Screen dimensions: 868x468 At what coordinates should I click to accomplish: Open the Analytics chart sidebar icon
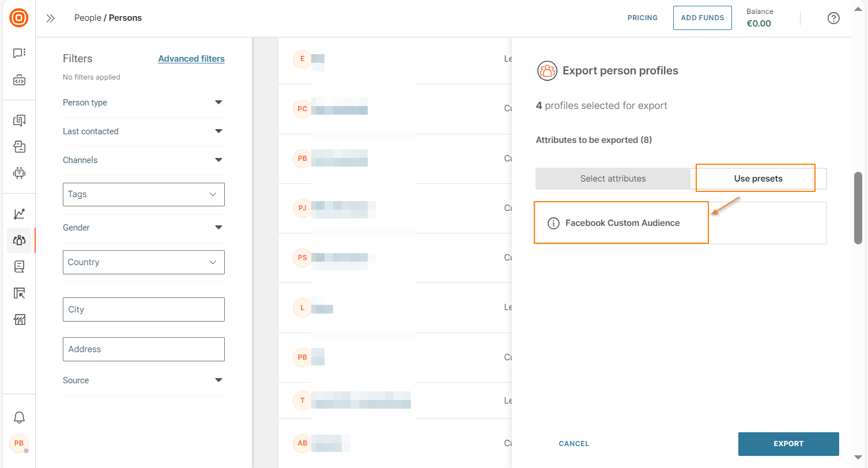point(19,214)
